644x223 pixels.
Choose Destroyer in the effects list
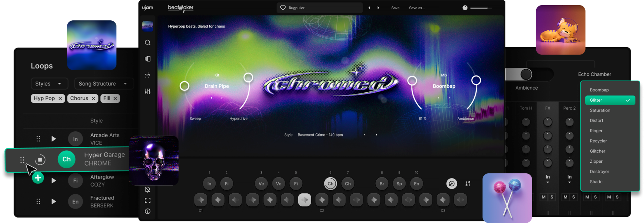[x=599, y=172]
